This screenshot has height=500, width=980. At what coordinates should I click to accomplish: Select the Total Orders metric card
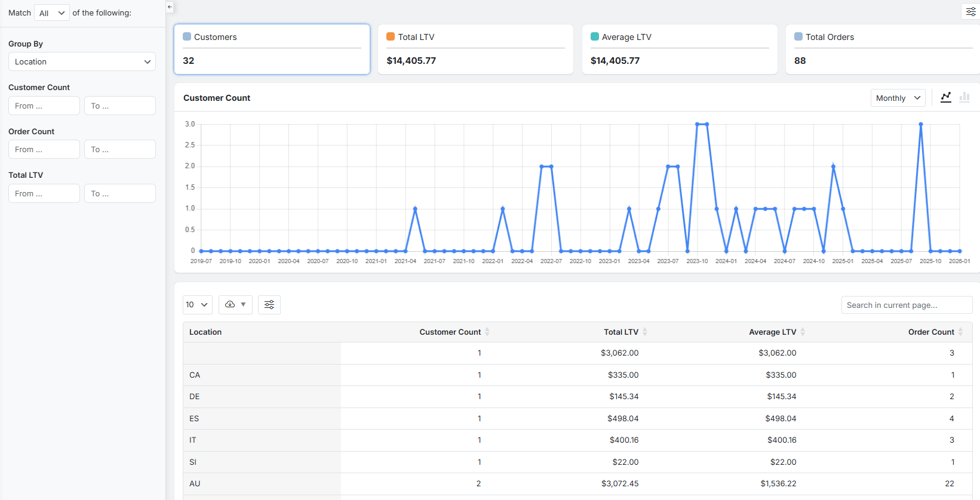[883, 50]
